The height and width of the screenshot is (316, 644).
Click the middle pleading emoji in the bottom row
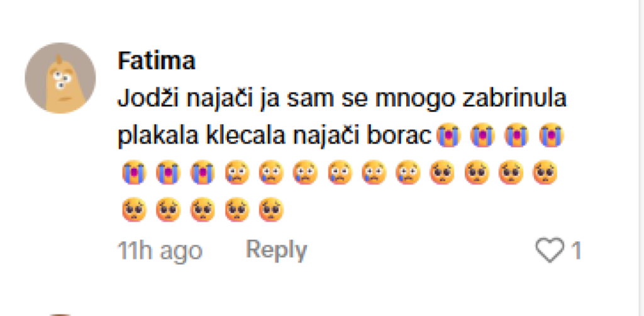[203, 209]
